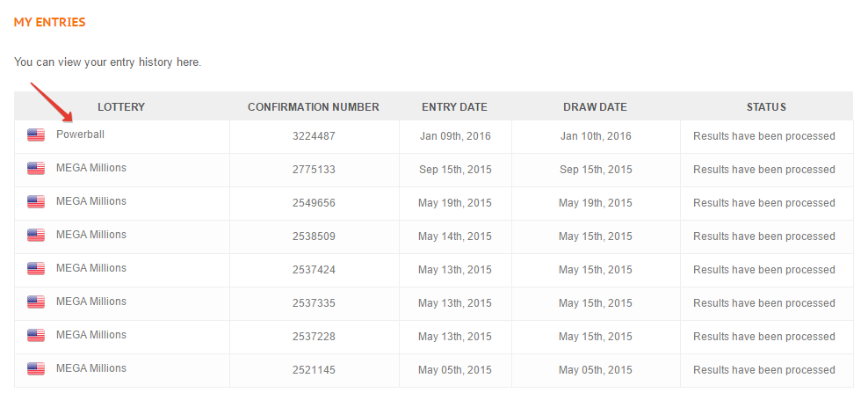This screenshot has width=868, height=400.
Task: Click the flag icon for entry 2537335
Action: (x=36, y=302)
